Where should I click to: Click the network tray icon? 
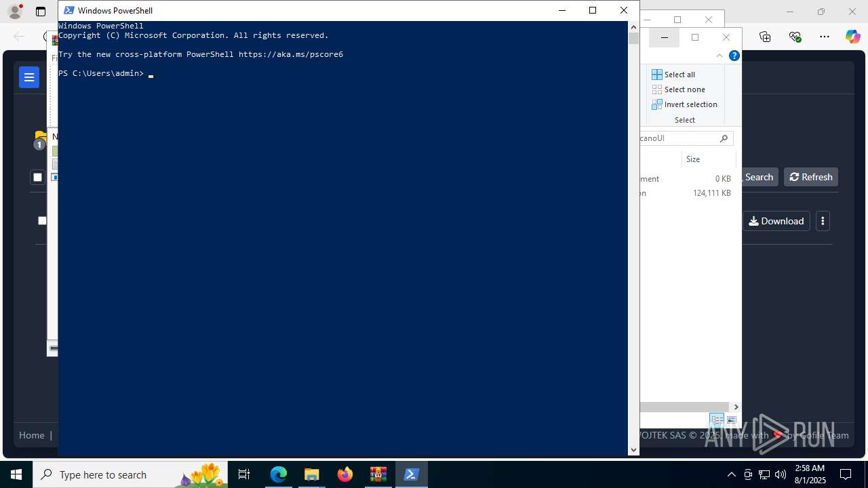(764, 474)
